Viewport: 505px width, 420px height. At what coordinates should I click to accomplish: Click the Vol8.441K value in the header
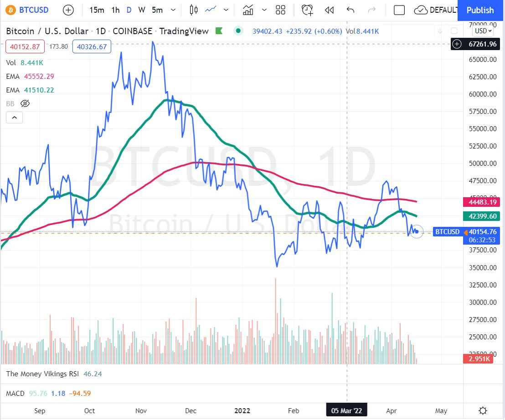click(x=362, y=31)
